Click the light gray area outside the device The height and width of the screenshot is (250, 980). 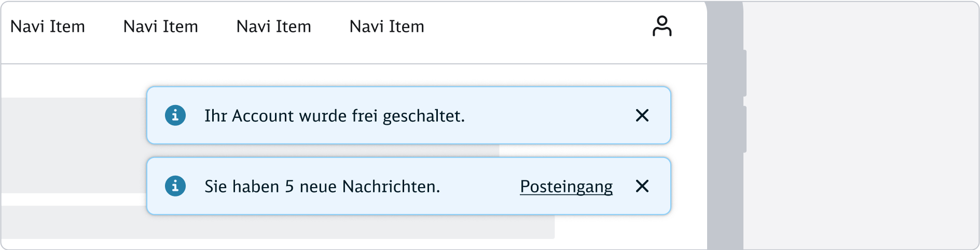pyautogui.click(x=861, y=125)
